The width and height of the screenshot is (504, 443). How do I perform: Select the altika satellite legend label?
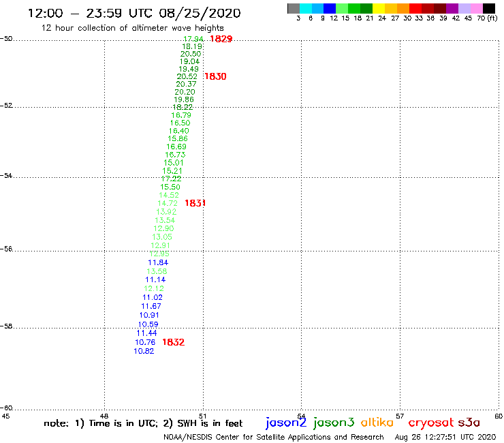coord(377,423)
